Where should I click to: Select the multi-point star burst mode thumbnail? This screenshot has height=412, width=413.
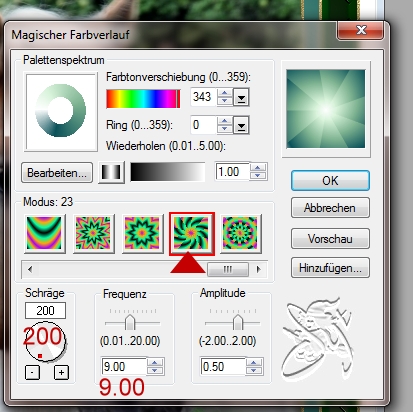[x=93, y=233]
